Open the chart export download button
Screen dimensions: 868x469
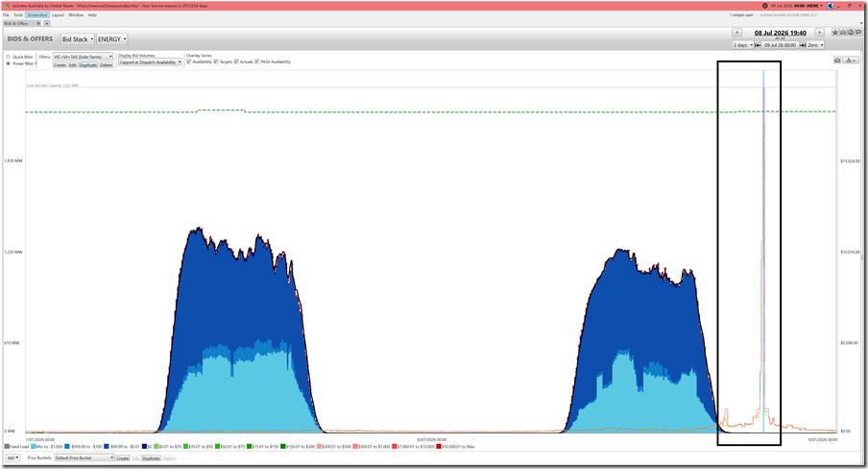pyautogui.click(x=852, y=60)
